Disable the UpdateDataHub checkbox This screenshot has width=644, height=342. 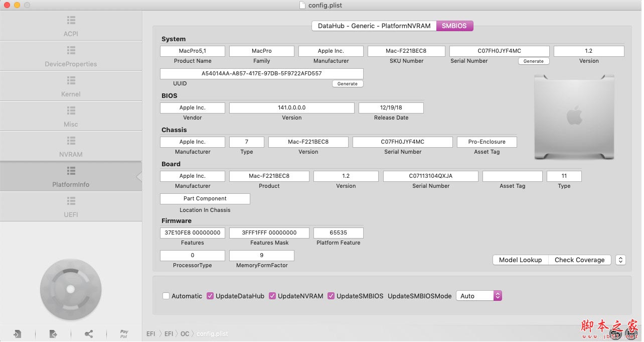coord(210,296)
